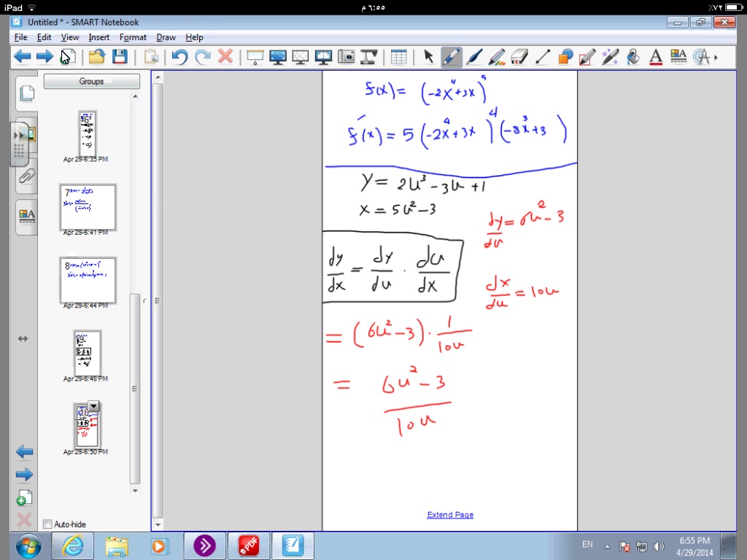Toggle the Auto-hide checkbox

point(48,524)
